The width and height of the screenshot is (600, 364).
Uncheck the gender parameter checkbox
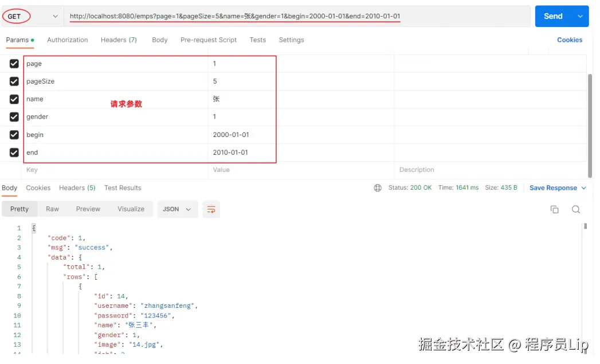tap(14, 117)
